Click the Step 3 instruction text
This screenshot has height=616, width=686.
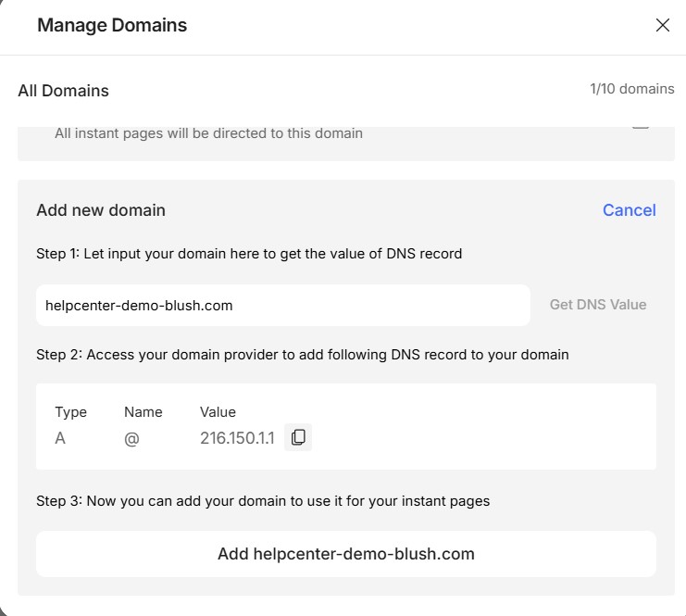[x=263, y=501]
